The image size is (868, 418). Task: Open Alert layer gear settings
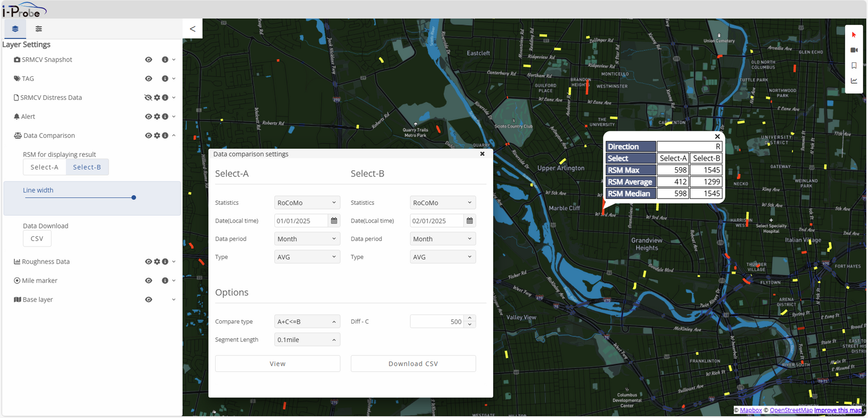tap(157, 117)
